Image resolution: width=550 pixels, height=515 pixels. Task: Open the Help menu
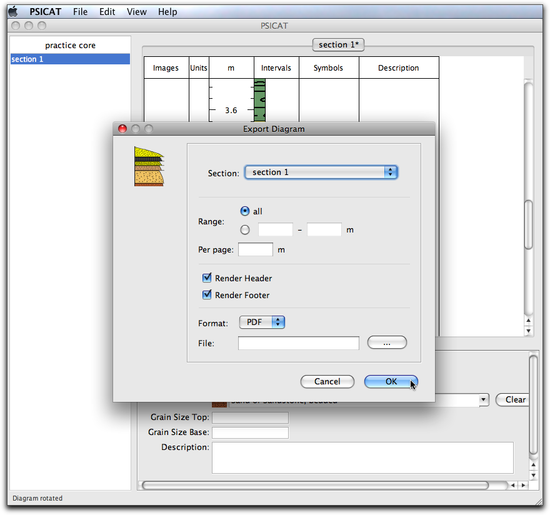(x=167, y=12)
